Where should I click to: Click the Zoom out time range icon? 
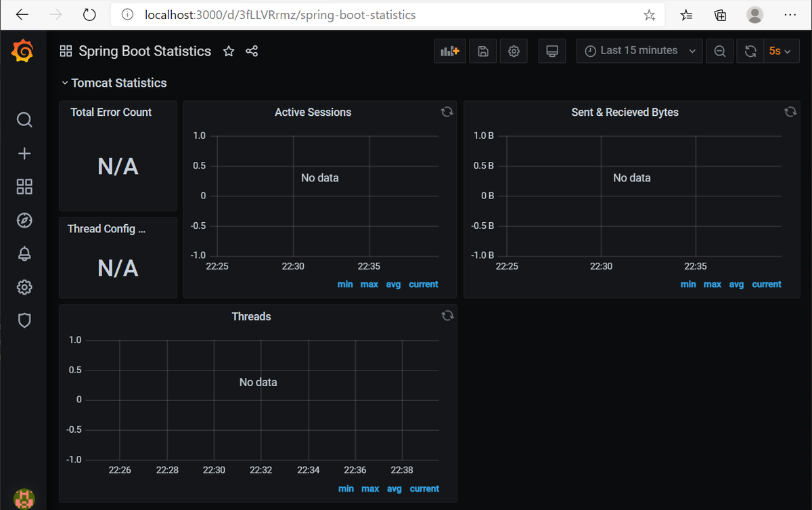[721, 51]
